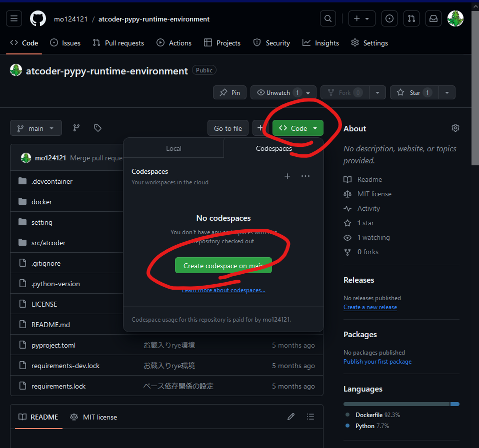The height and width of the screenshot is (448, 479).
Task: Open the Activity link in About
Action: (362, 208)
